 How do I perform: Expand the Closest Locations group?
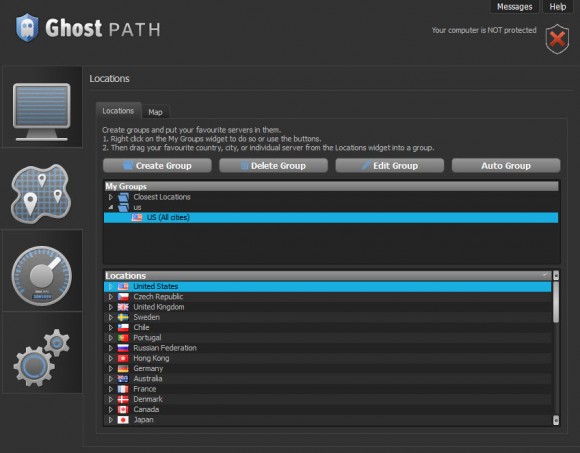111,197
